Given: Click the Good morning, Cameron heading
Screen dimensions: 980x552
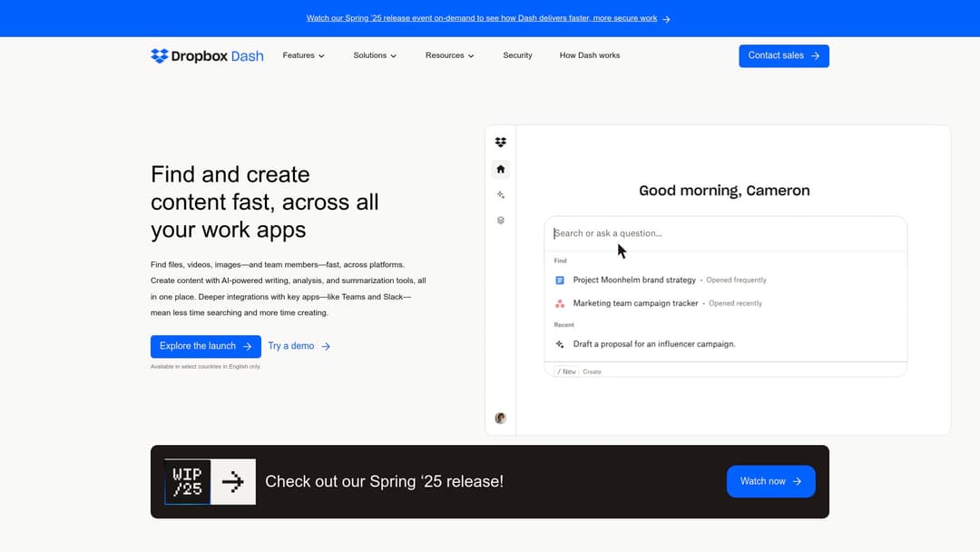Looking at the screenshot, I should [724, 191].
